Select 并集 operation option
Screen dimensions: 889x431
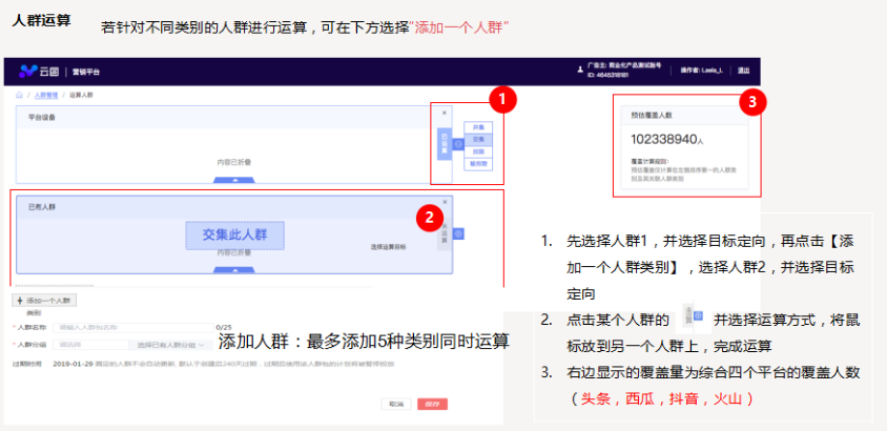point(478,127)
